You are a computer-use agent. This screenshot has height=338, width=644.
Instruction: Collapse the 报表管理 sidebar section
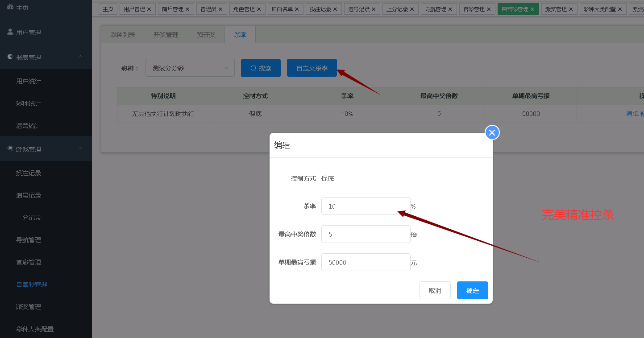pyautogui.click(x=80, y=57)
